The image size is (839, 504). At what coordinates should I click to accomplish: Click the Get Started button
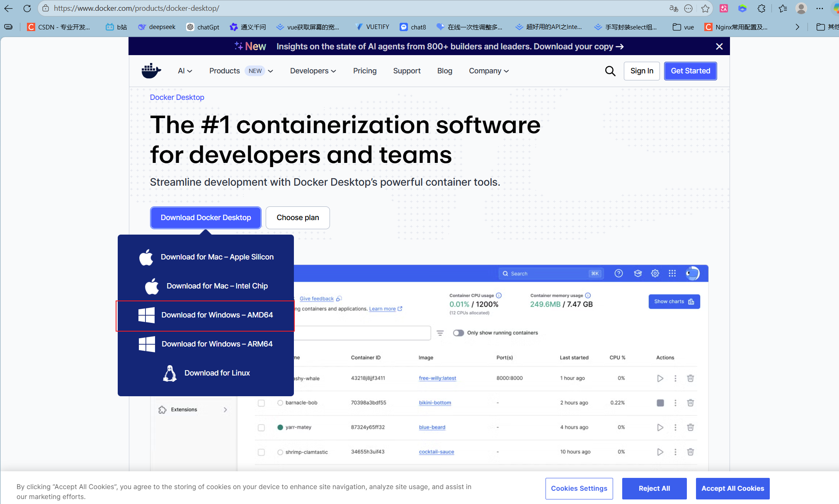tap(690, 71)
